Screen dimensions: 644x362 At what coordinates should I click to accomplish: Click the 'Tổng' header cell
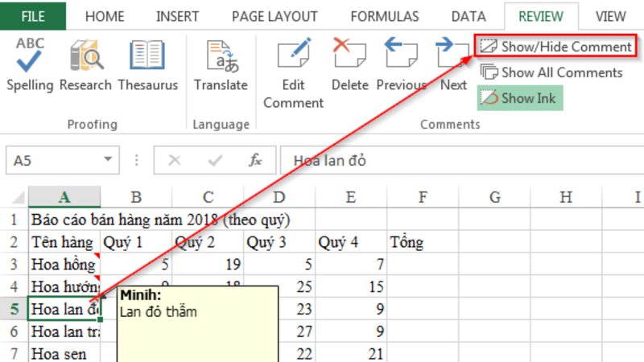tap(423, 242)
